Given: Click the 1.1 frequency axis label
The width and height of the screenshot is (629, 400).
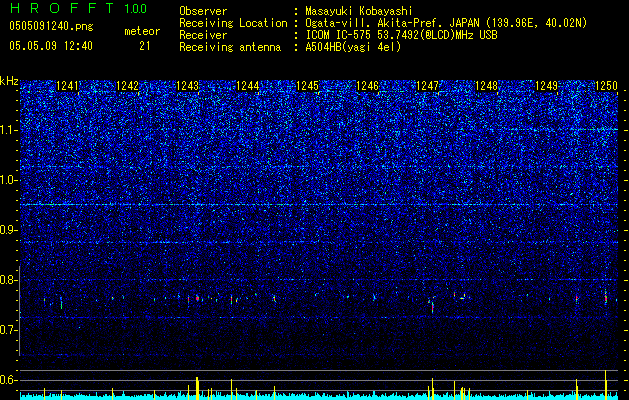Looking at the screenshot, I should tap(8, 130).
